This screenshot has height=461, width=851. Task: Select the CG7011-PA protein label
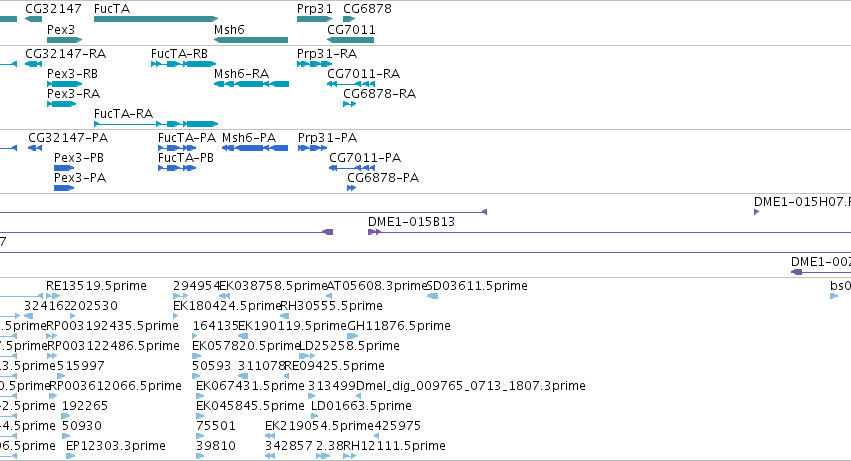pyautogui.click(x=365, y=157)
